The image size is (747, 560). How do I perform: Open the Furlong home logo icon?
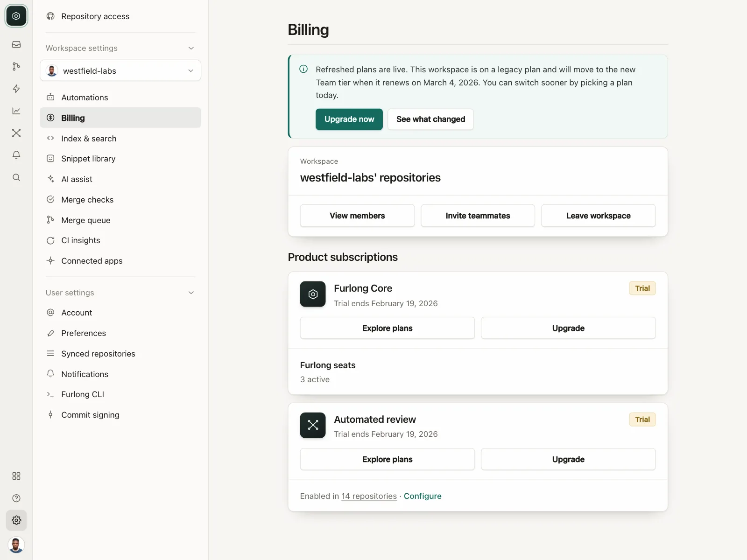[16, 16]
